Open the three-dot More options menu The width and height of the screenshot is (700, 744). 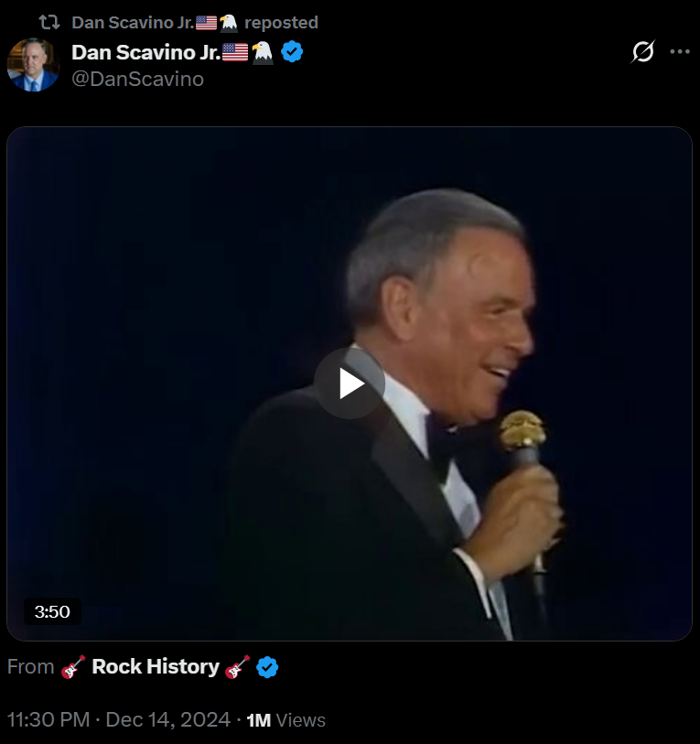680,52
